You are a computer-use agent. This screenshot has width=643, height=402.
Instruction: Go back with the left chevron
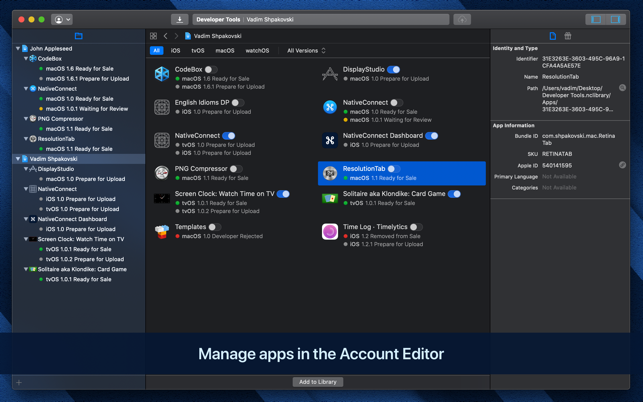(x=165, y=36)
